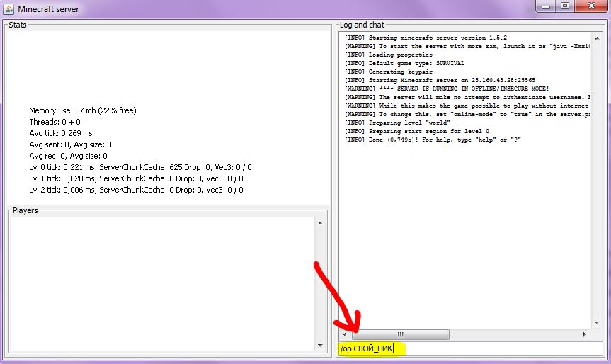Click the 'SERVER IS RUNNING IN OFFLINE/INSECURE MODE' warning
Screen dimensions: 611x364
tap(447, 89)
